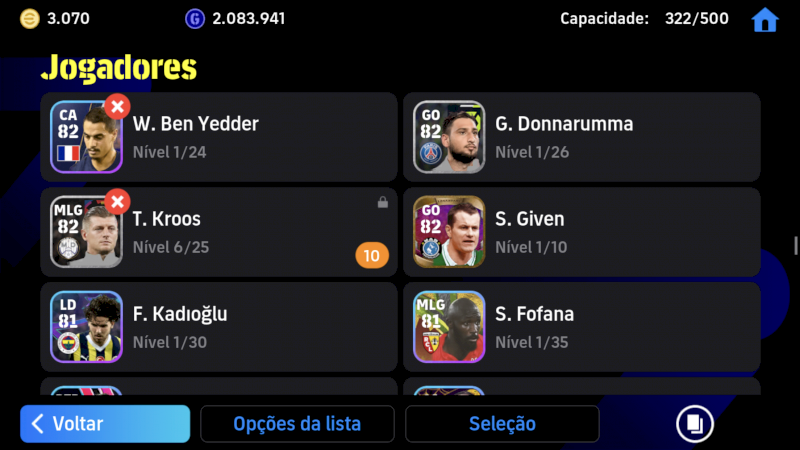Tap the orange 10 badge on Kroos
800x450 pixels.
tap(372, 255)
